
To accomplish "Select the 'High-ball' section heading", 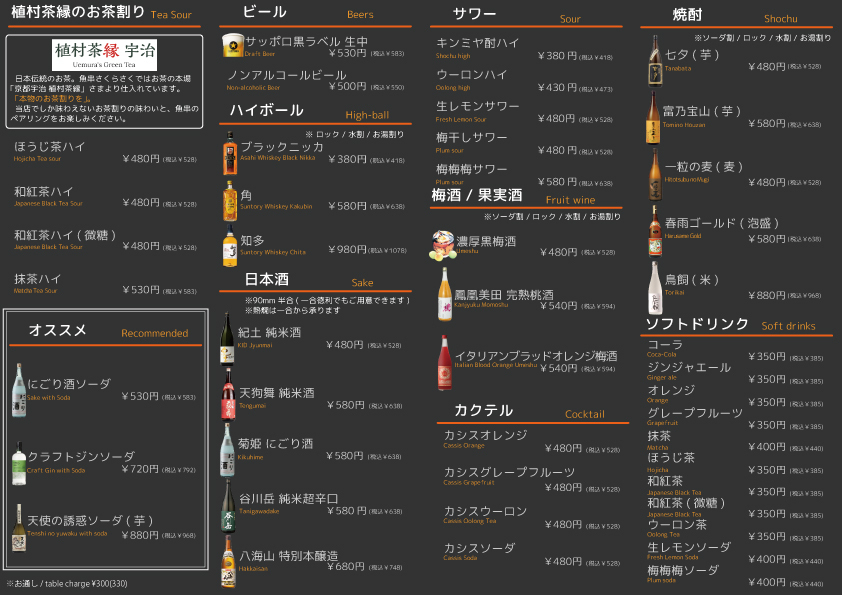I will tap(367, 115).
